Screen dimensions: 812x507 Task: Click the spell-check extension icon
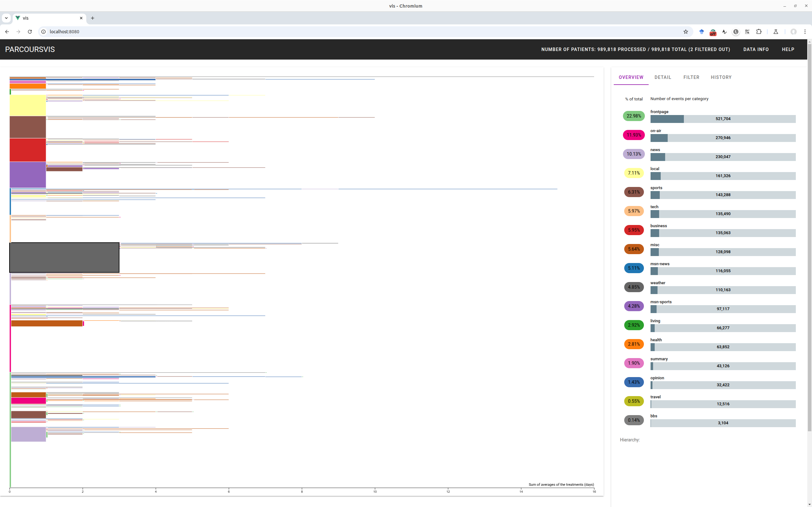tap(724, 31)
